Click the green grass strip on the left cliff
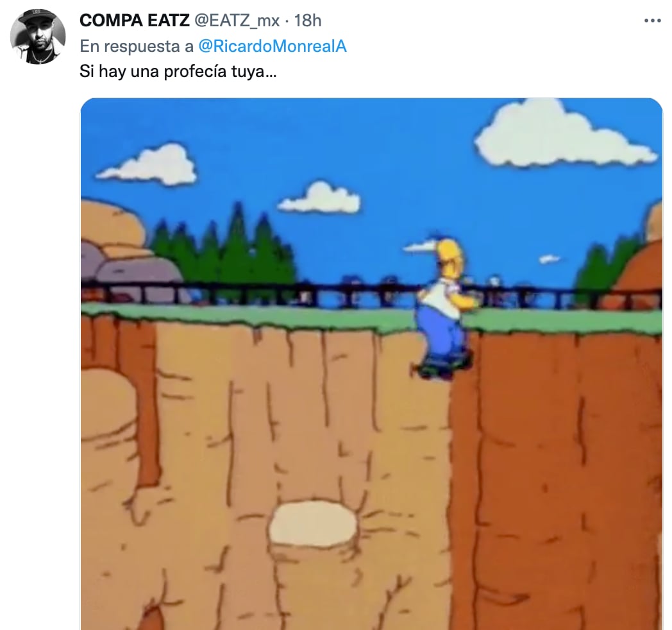This screenshot has width=672, height=630. [246, 314]
